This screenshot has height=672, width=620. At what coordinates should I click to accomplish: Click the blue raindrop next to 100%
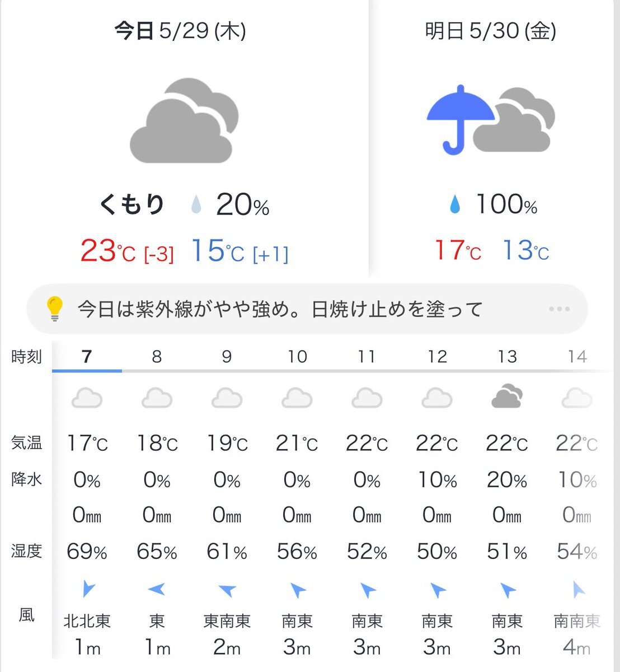pos(455,204)
